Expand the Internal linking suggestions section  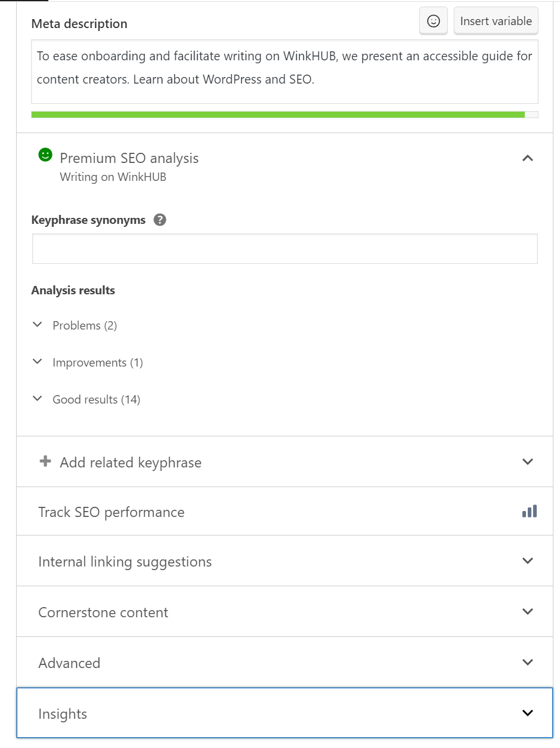pos(285,561)
